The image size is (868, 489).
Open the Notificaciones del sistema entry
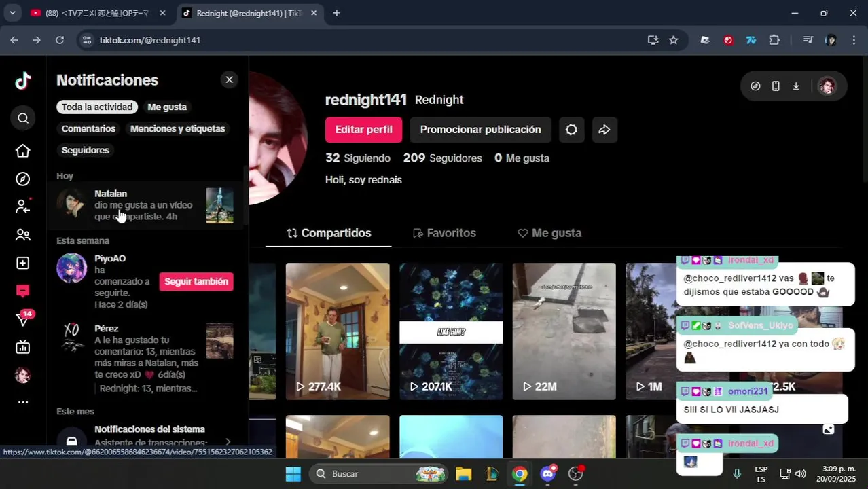tap(145, 438)
